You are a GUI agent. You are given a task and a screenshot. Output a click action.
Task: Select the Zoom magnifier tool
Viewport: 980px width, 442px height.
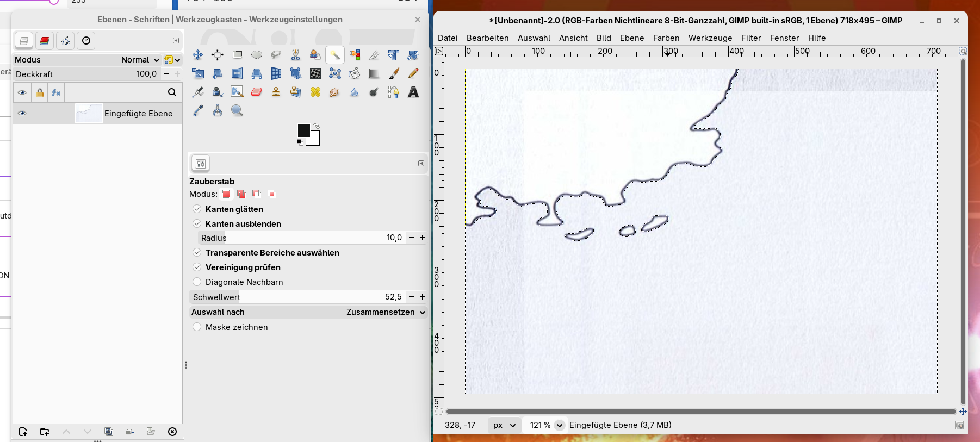tap(237, 111)
